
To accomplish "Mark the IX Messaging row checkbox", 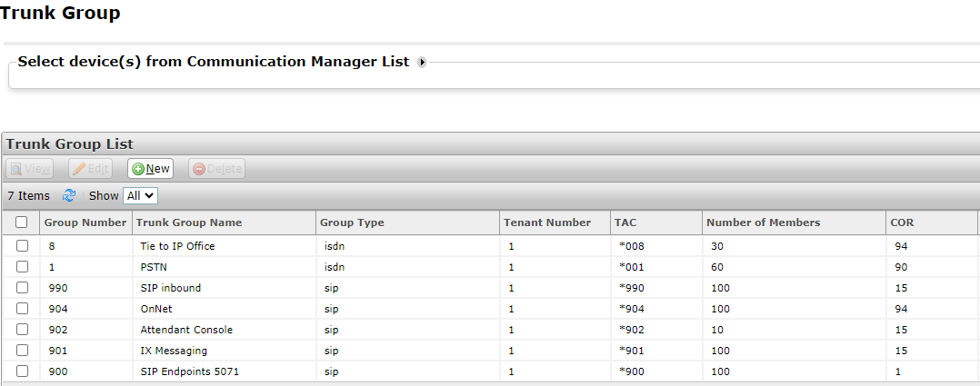I will point(22,351).
